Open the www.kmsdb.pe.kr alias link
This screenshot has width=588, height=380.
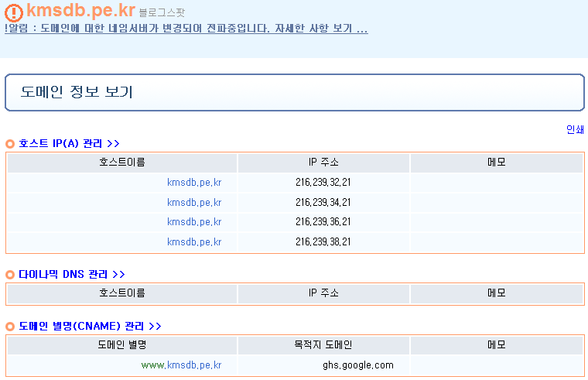tap(181, 365)
